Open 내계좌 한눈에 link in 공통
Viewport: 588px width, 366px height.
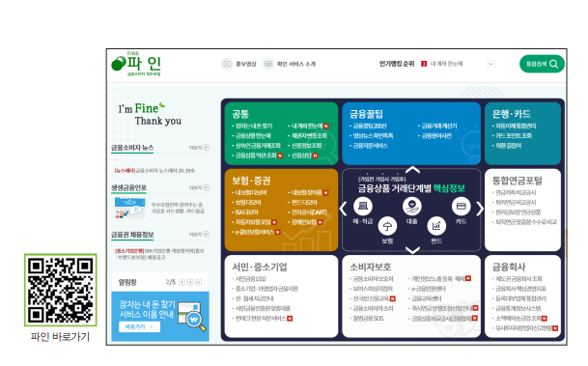[307, 126]
